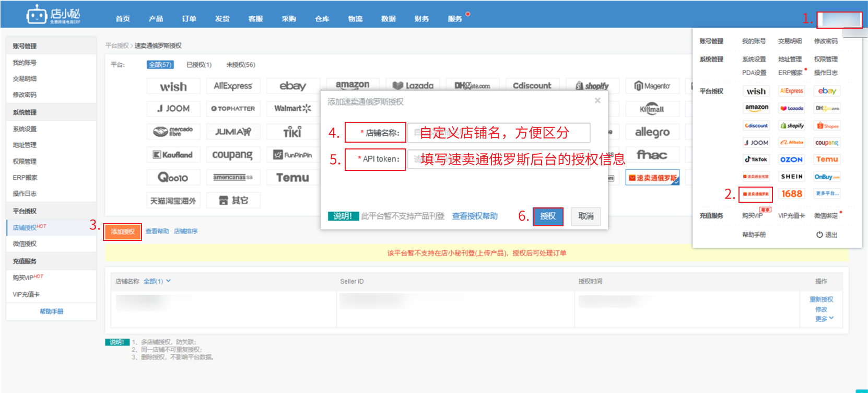Open the account menu at top right
The width and height of the screenshot is (868, 393).
(x=839, y=20)
